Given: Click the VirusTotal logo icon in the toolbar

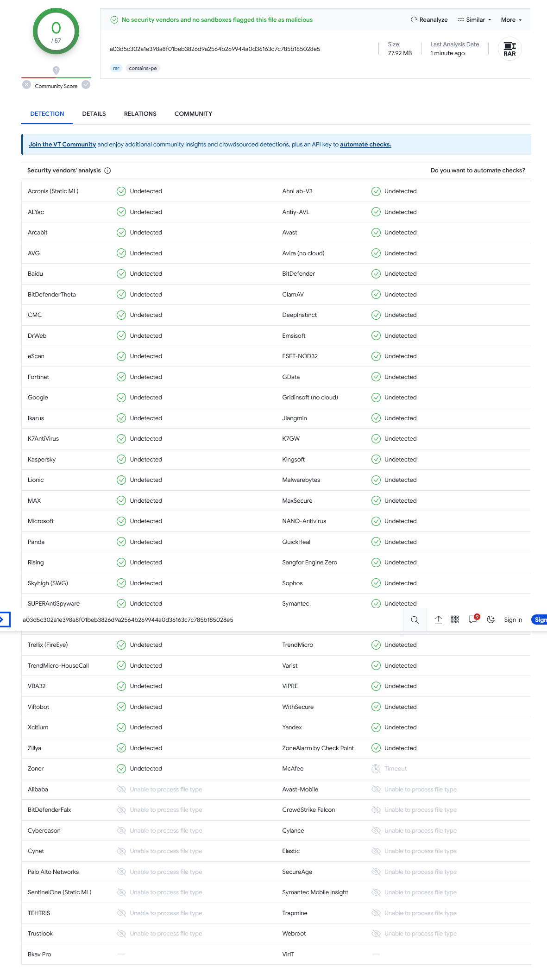Looking at the screenshot, I should [4, 620].
